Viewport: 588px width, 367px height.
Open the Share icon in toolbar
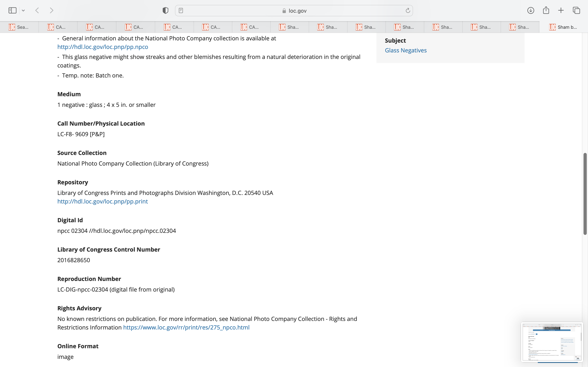pos(546,10)
